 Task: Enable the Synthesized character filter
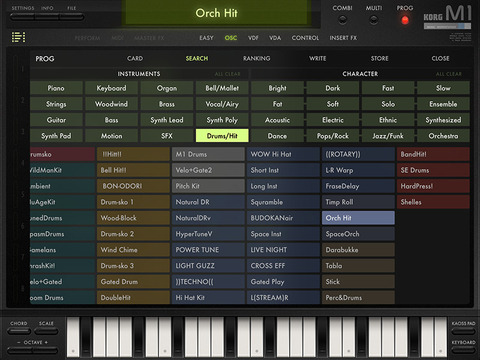pos(443,120)
